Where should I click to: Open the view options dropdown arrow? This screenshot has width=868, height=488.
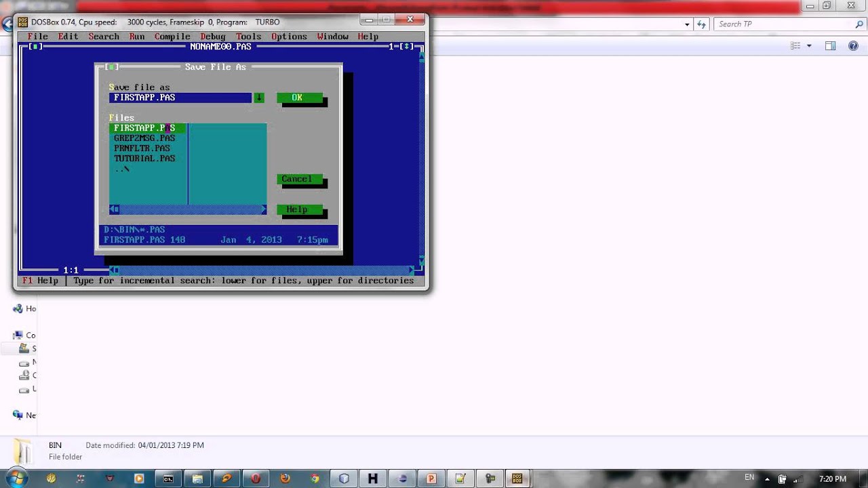click(809, 46)
